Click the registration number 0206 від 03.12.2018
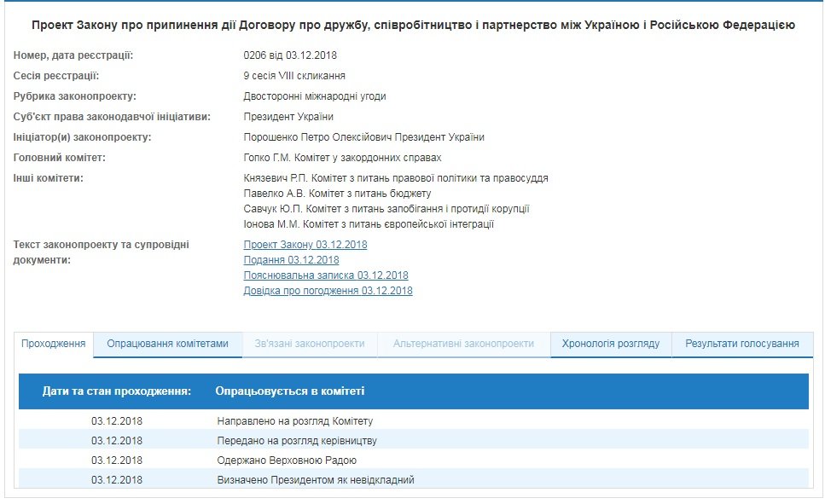The width and height of the screenshot is (825, 504). tap(290, 55)
